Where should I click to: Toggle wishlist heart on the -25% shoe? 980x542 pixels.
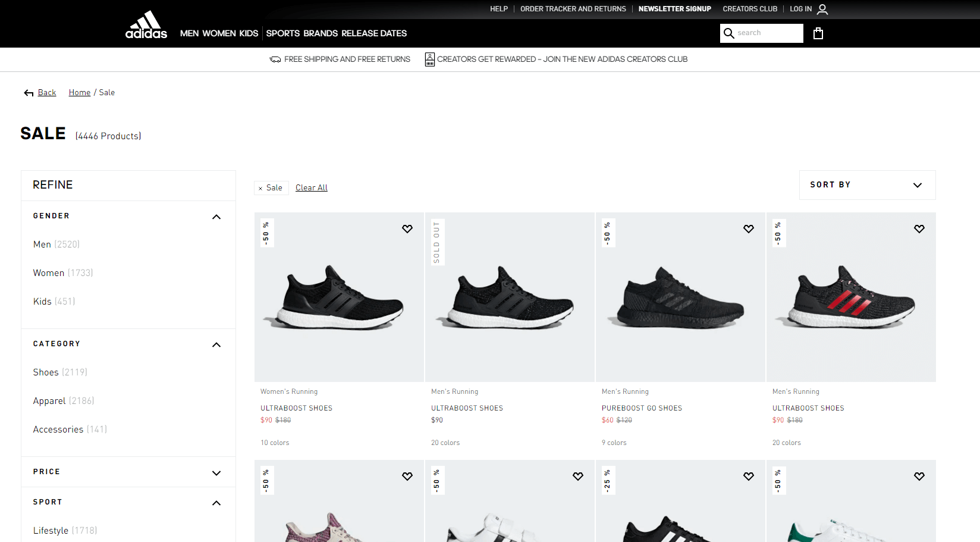pos(749,477)
